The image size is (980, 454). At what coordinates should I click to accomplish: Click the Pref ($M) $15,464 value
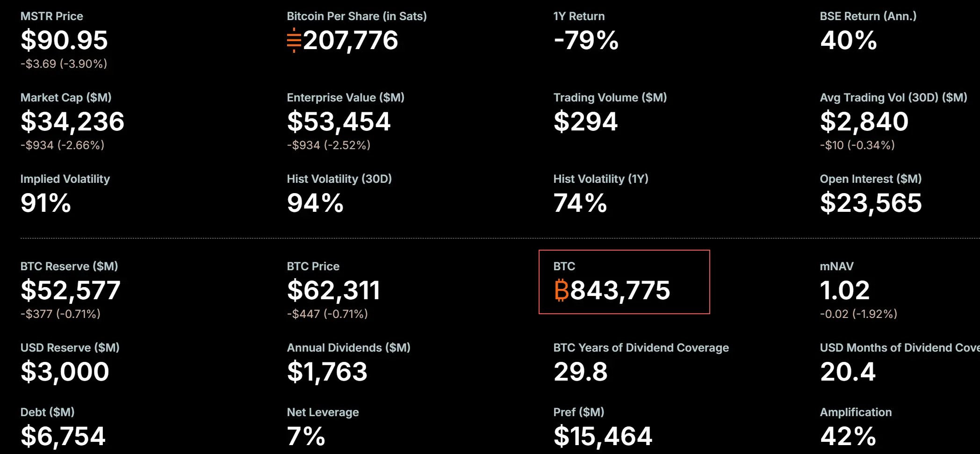(603, 436)
